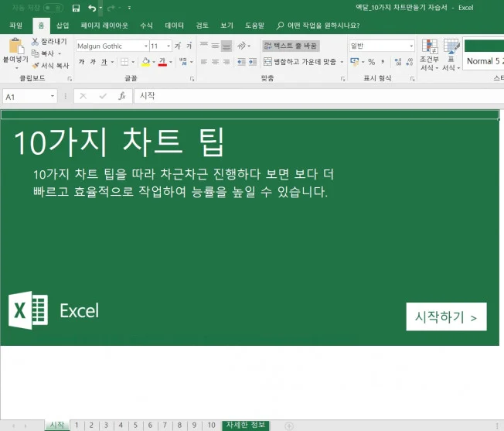Increase font size with larger 가 icon
504x431 pixels.
click(x=178, y=46)
